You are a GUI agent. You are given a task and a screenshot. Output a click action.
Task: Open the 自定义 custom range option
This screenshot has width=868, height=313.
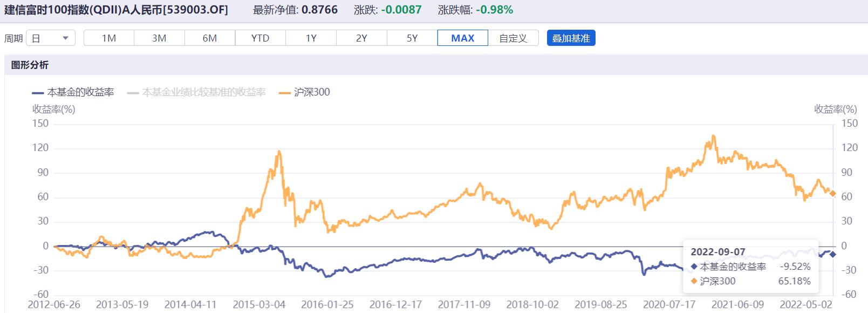click(513, 38)
